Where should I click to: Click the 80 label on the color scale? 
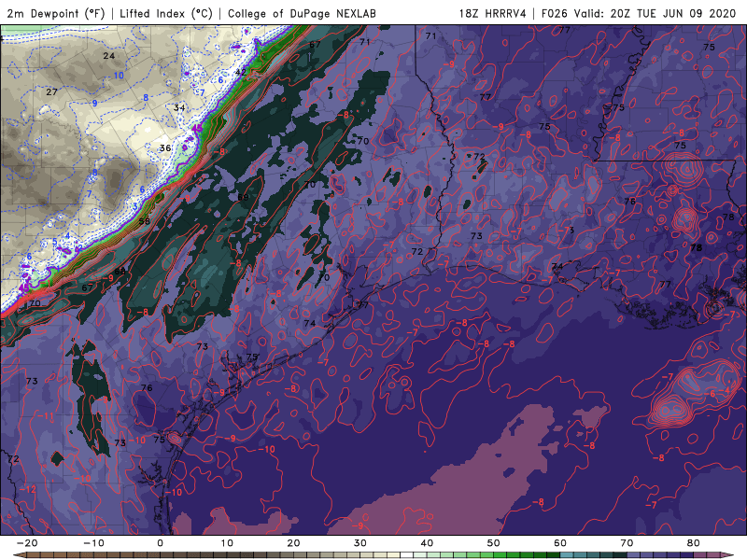point(694,543)
